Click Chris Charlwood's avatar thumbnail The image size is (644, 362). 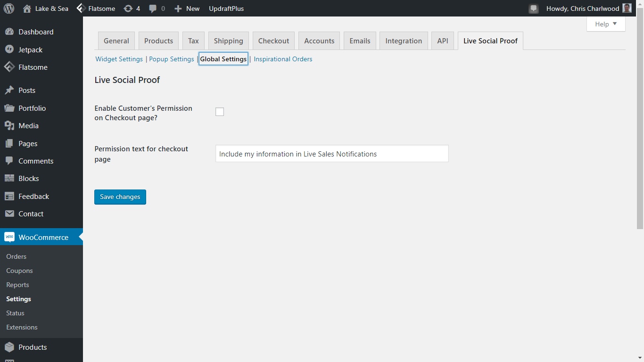click(627, 8)
